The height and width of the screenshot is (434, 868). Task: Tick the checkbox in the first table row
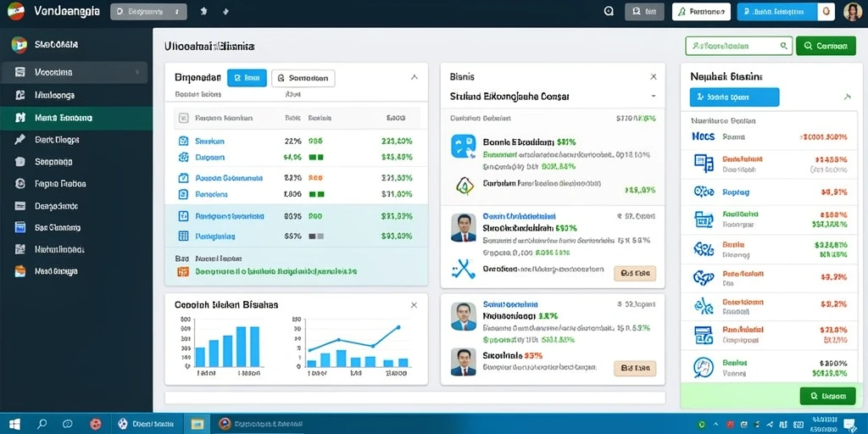[x=184, y=142]
